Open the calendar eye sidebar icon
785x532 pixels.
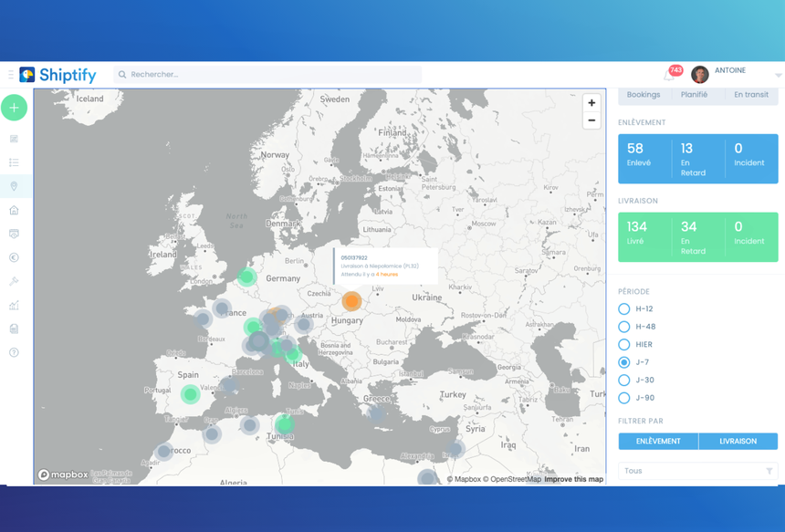[x=14, y=234]
